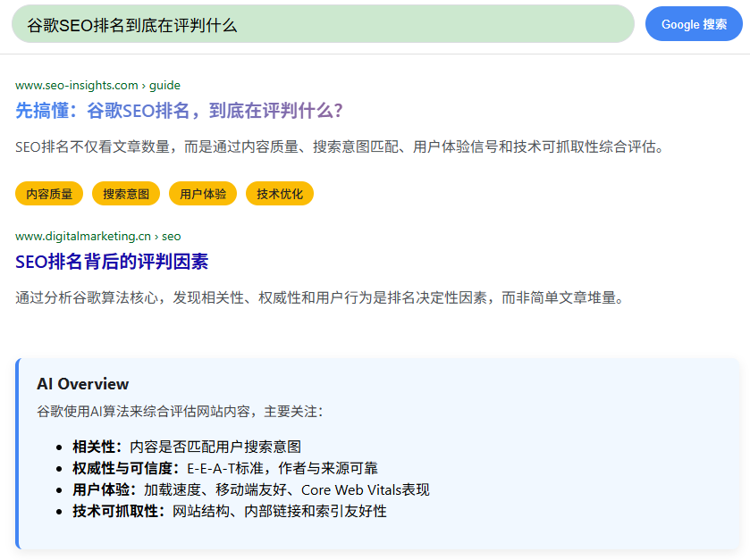Open the www.seo-insights.com › guide URL

point(97,86)
